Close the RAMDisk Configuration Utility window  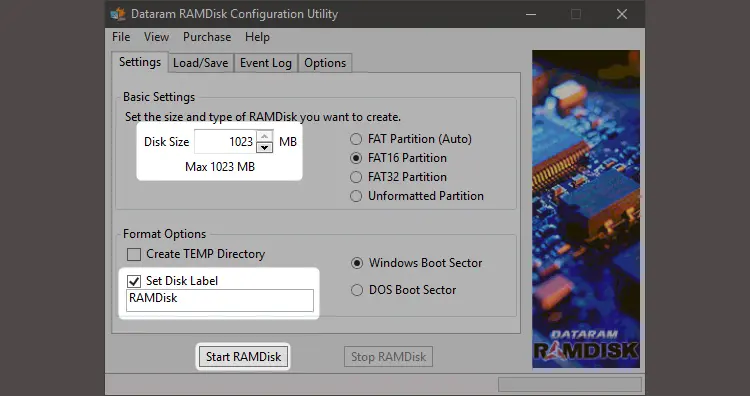622,14
